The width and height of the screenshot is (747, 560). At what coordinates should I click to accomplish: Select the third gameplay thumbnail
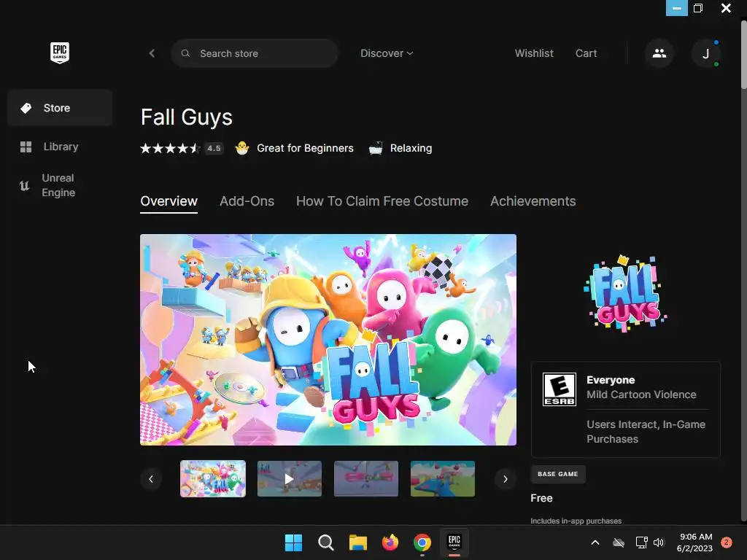coord(366,478)
